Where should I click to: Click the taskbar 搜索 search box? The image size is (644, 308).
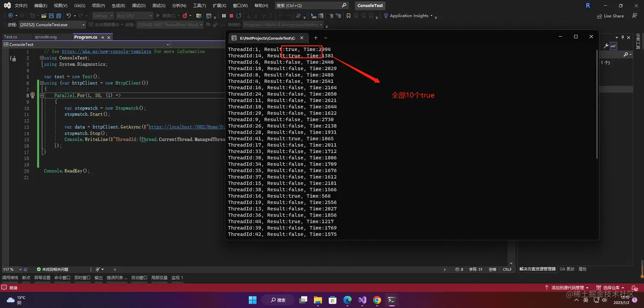279,300
